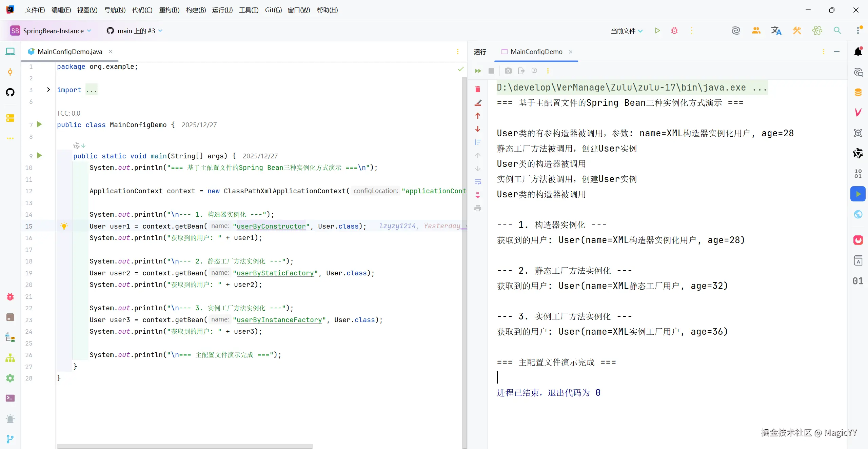The height and width of the screenshot is (449, 868).
Task: Click the Stop process square icon
Action: click(491, 71)
